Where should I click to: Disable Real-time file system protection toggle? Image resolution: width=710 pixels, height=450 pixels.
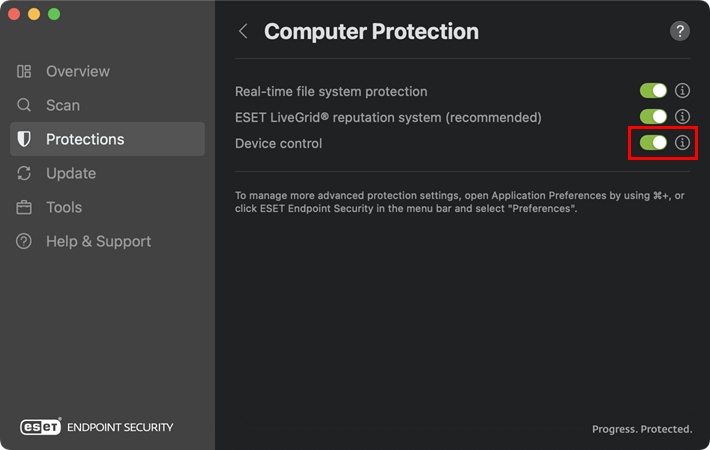(x=653, y=91)
